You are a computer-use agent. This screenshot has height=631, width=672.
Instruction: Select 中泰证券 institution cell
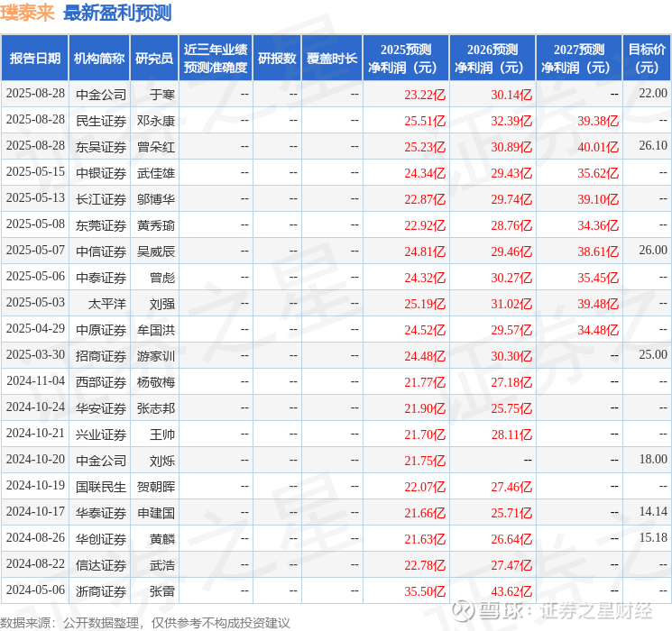click(101, 278)
